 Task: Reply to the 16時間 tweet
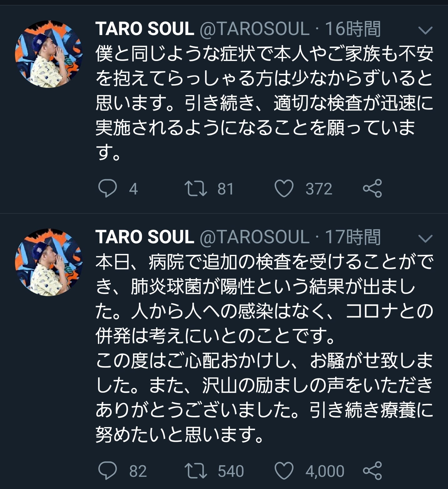point(107,189)
